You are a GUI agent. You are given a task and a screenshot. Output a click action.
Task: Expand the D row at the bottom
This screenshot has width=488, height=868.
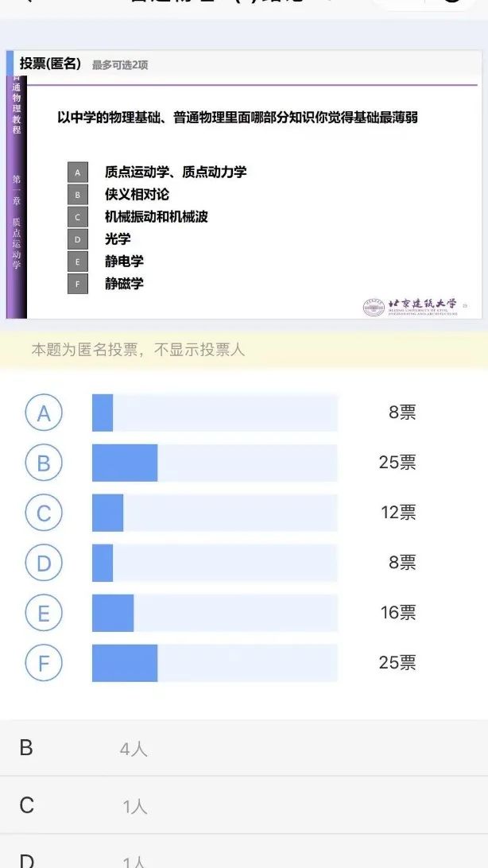[244, 858]
